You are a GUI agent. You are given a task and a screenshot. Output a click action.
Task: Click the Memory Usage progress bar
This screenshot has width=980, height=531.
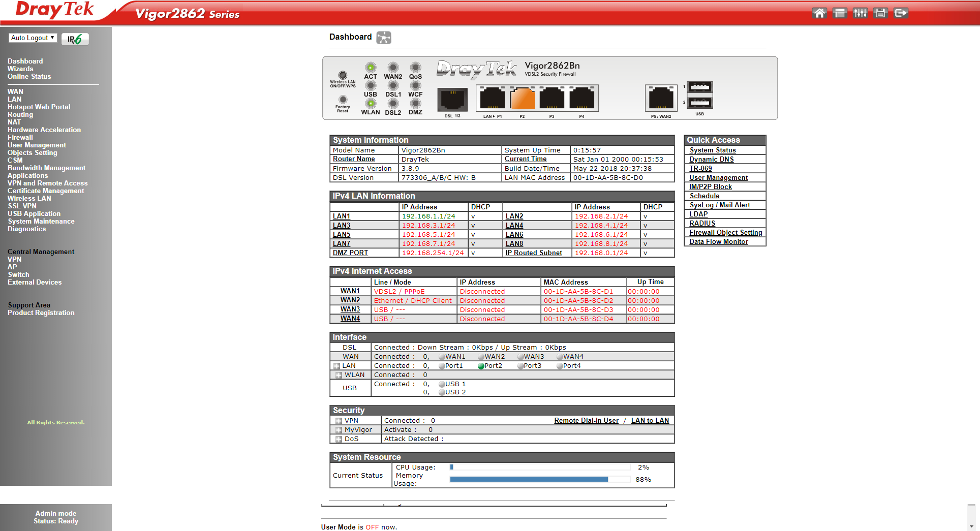point(540,479)
